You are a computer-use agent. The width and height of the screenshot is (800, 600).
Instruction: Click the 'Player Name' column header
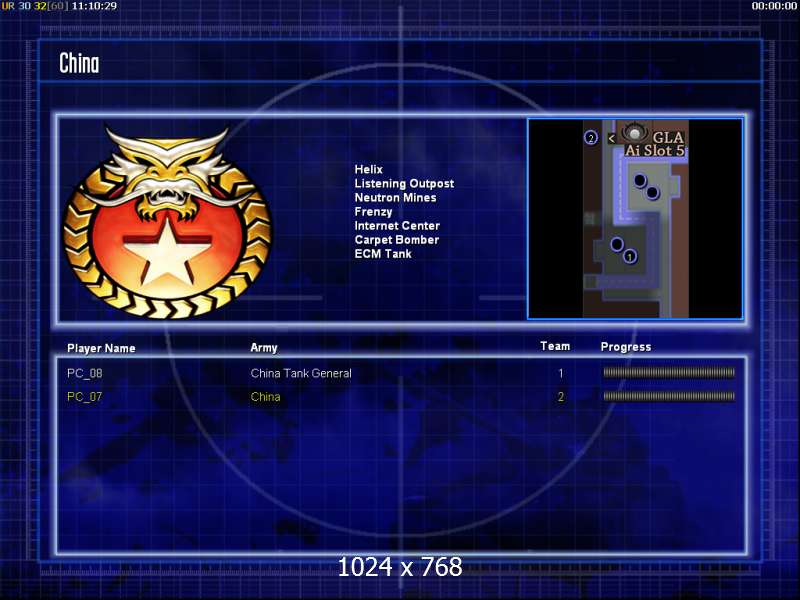[101, 348]
